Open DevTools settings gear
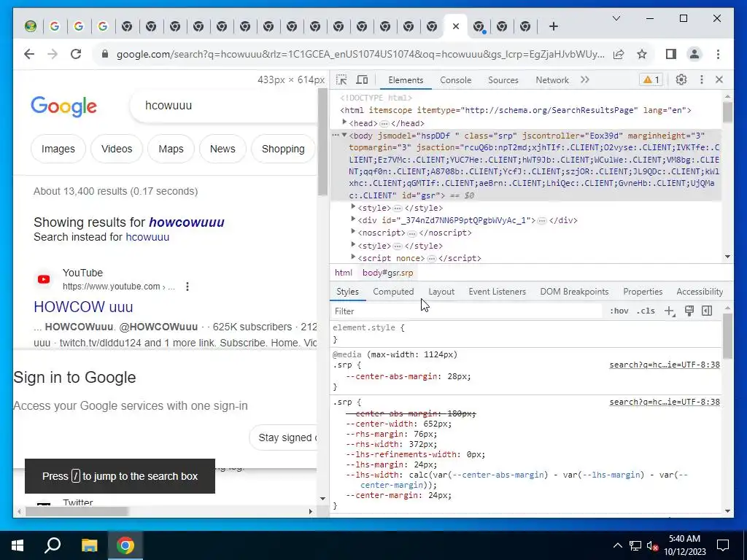This screenshot has width=747, height=560. pyautogui.click(x=681, y=79)
